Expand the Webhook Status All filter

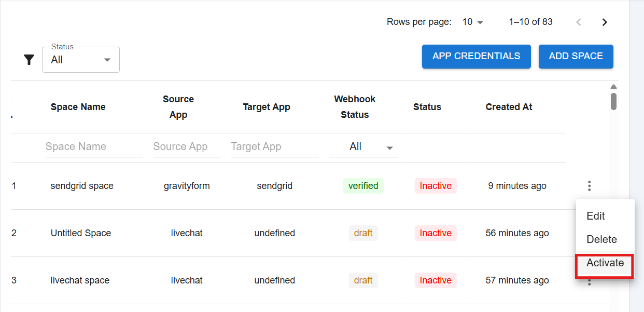(363, 147)
